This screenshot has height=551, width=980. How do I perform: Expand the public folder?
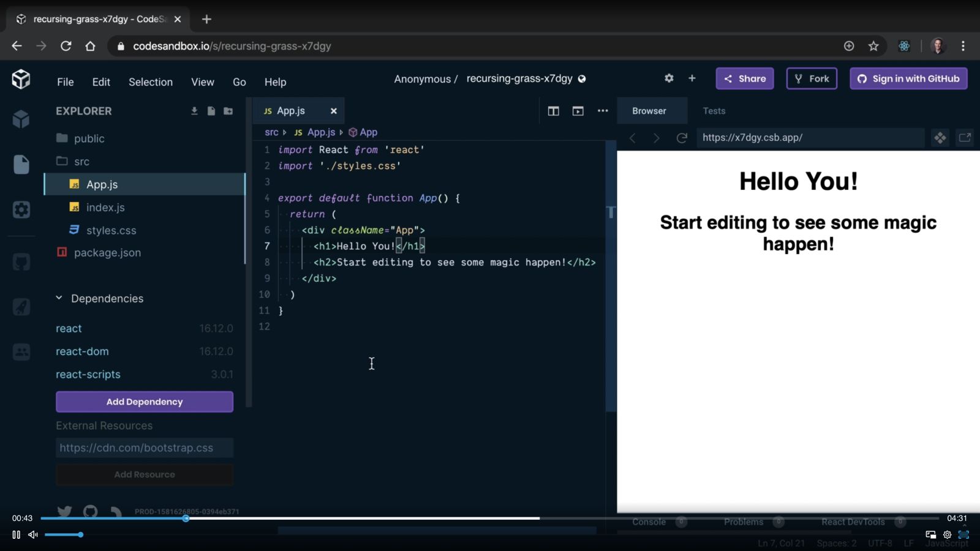[144, 138]
